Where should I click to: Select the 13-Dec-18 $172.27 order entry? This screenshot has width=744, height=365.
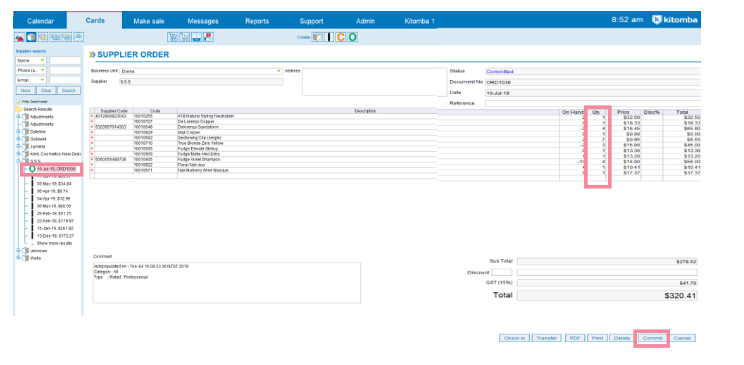pos(56,235)
